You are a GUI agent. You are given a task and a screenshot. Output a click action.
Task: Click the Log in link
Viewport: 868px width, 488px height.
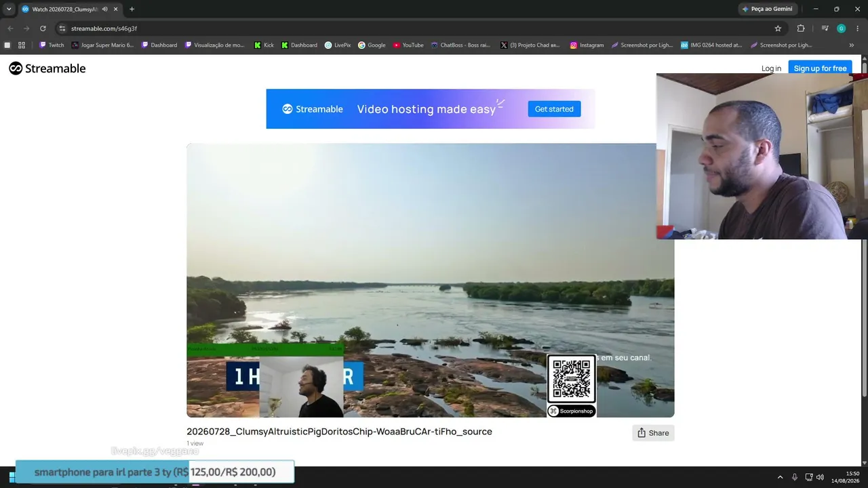pyautogui.click(x=771, y=68)
